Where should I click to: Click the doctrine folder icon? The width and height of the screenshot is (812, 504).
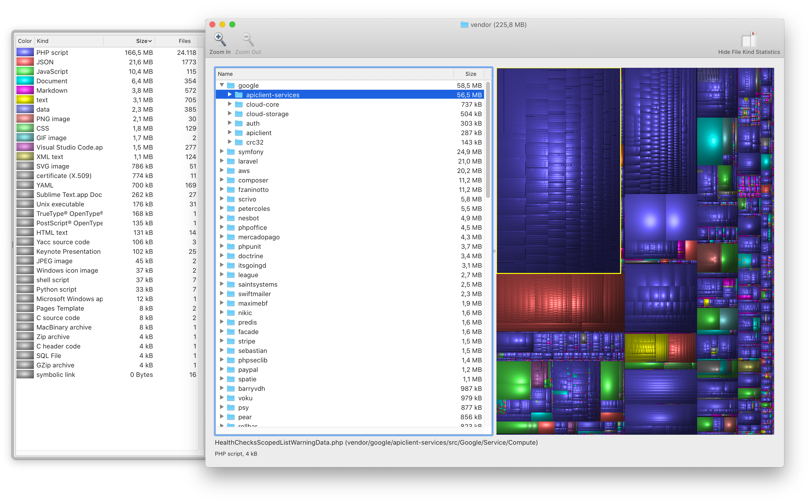coord(231,256)
